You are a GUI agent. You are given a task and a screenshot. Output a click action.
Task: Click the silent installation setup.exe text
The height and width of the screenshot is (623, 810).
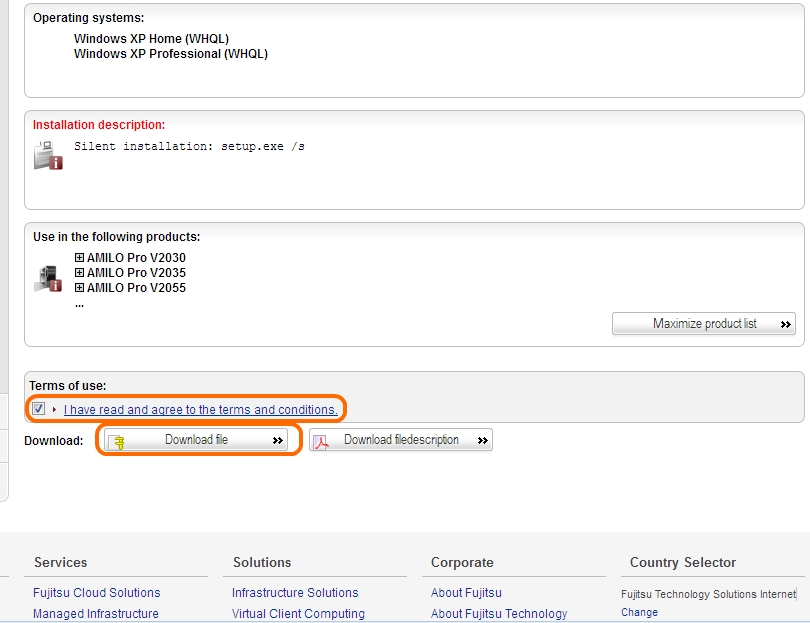[189, 146]
